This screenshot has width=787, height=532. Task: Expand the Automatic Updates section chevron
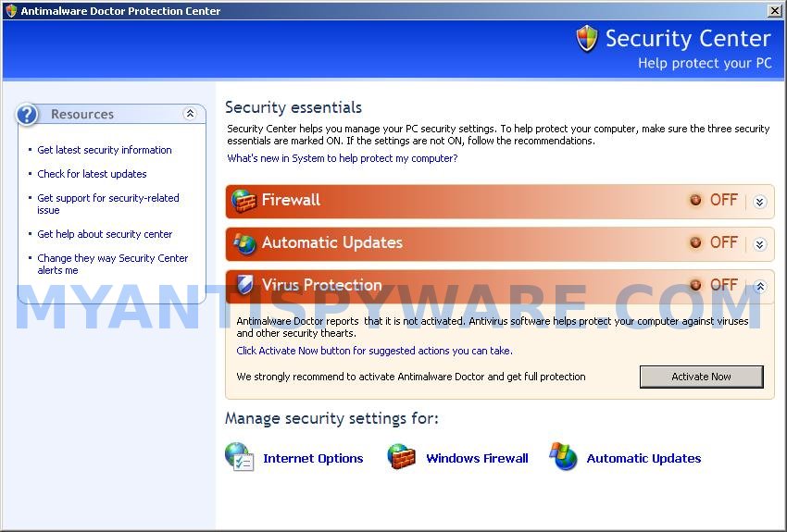pyautogui.click(x=760, y=244)
